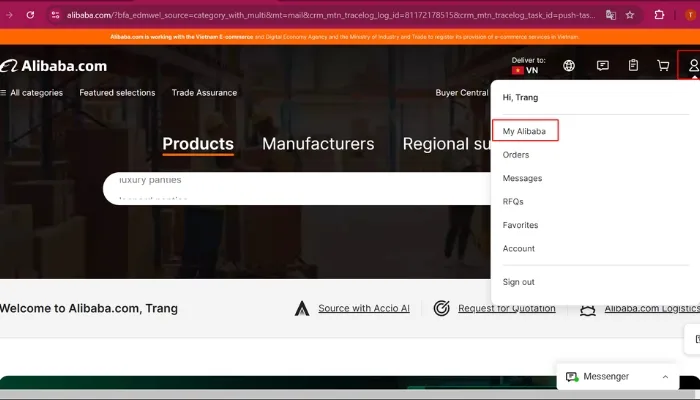700x400 pixels.
Task: Open language and currency globe icon
Action: [569, 66]
